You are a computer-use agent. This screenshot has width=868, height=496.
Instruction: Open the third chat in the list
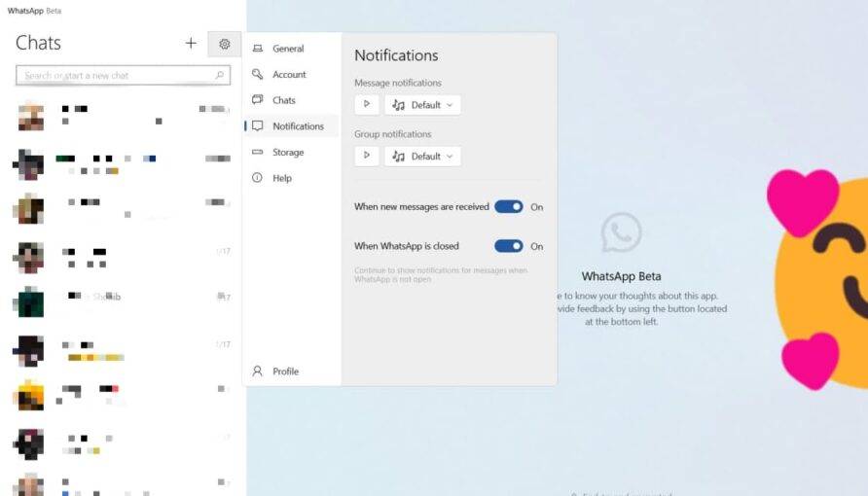[x=123, y=208]
